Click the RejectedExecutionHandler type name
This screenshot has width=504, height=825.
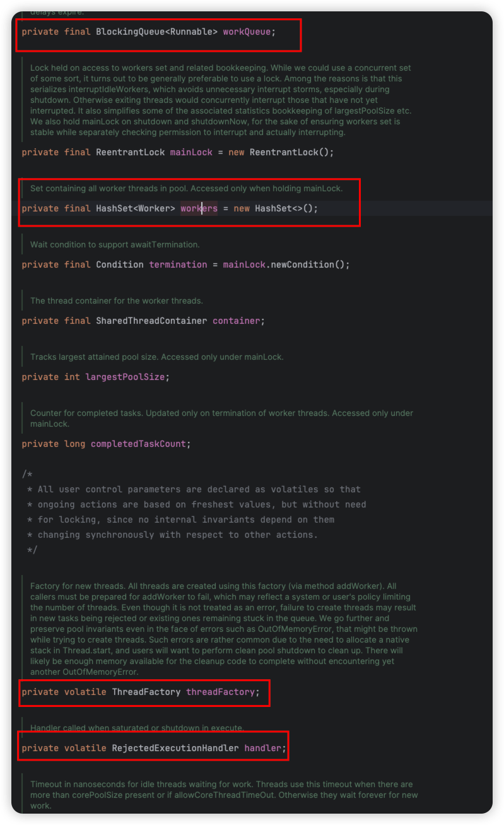(x=175, y=748)
